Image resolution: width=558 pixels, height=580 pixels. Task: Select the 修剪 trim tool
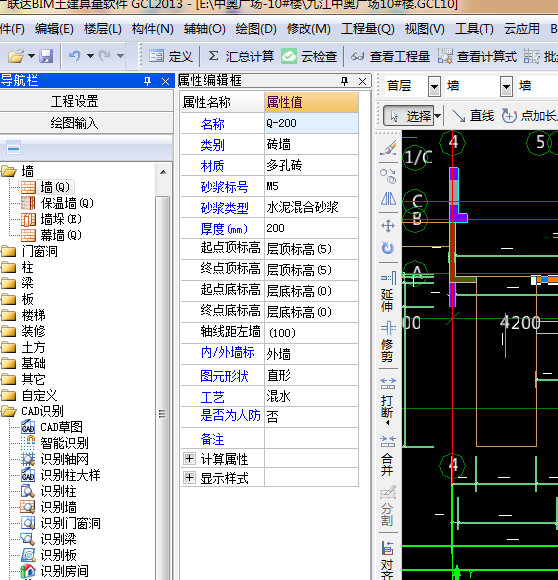tap(388, 342)
